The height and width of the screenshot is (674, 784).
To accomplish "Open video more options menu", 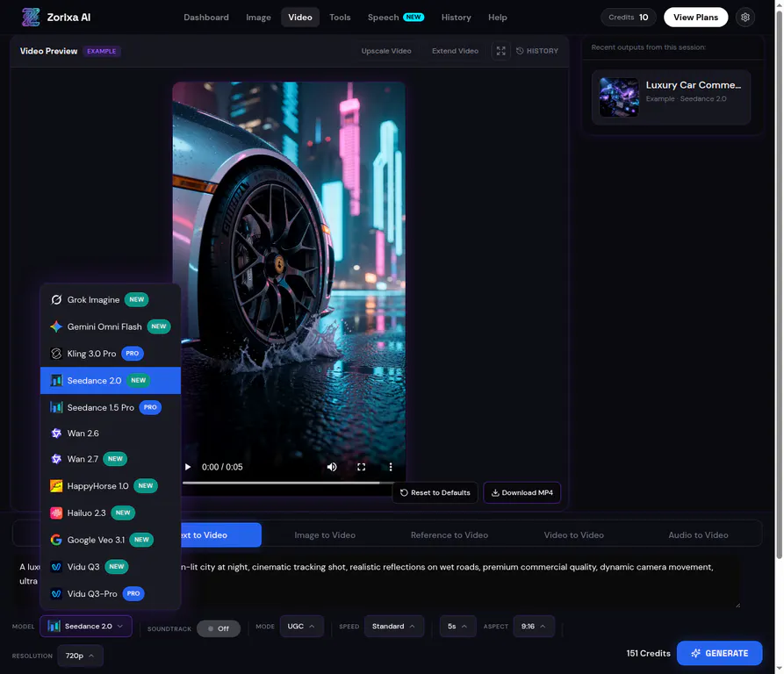I will coord(391,467).
